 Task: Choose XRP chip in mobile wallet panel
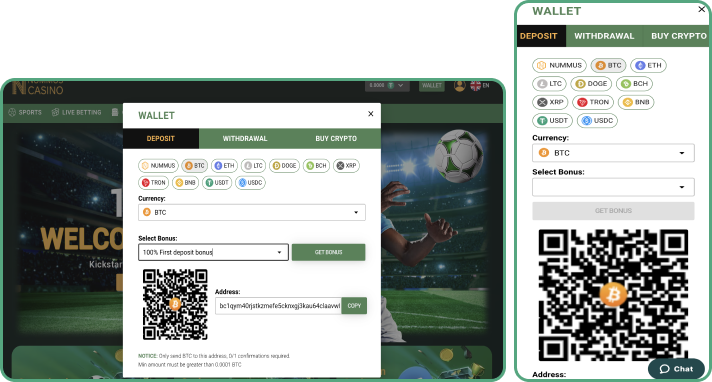pos(550,102)
